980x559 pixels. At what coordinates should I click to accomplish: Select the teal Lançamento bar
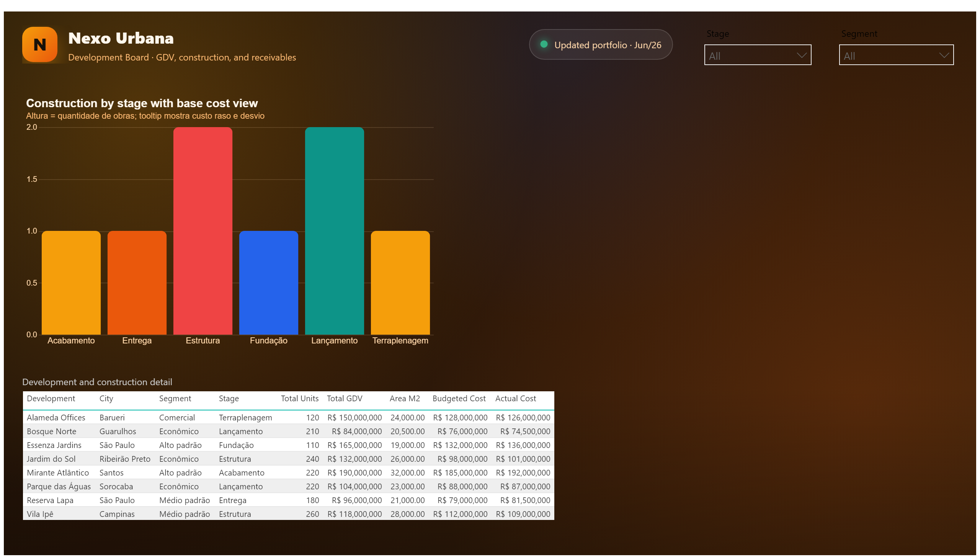click(x=334, y=231)
